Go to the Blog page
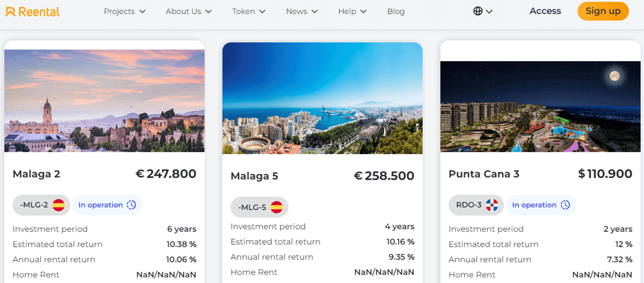644x283 pixels. point(396,11)
